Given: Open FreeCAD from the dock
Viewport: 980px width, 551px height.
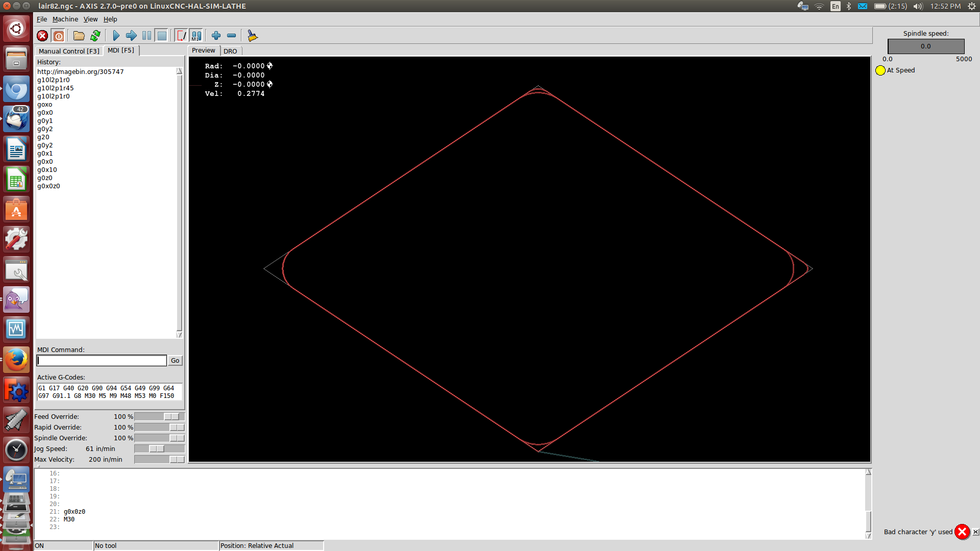Looking at the screenshot, I should tap(16, 390).
